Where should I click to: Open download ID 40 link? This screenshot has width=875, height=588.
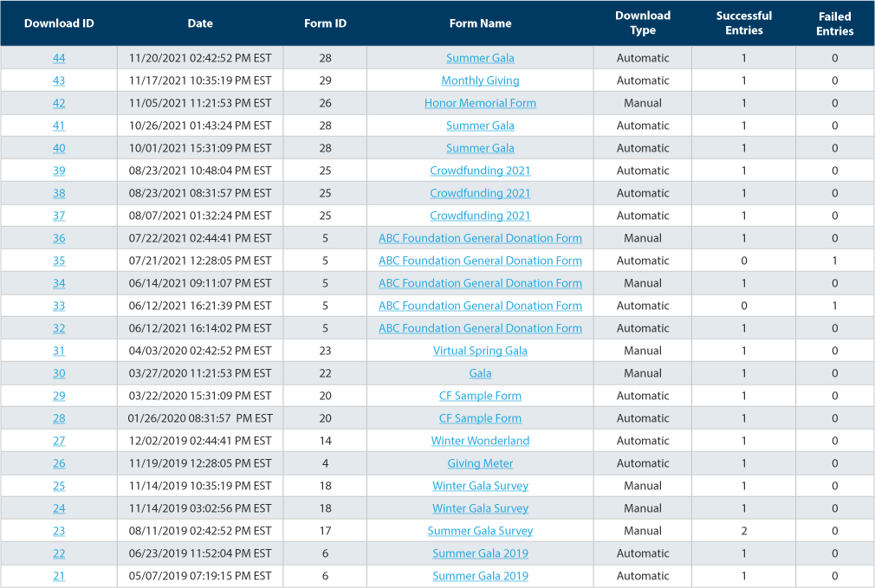(x=59, y=148)
